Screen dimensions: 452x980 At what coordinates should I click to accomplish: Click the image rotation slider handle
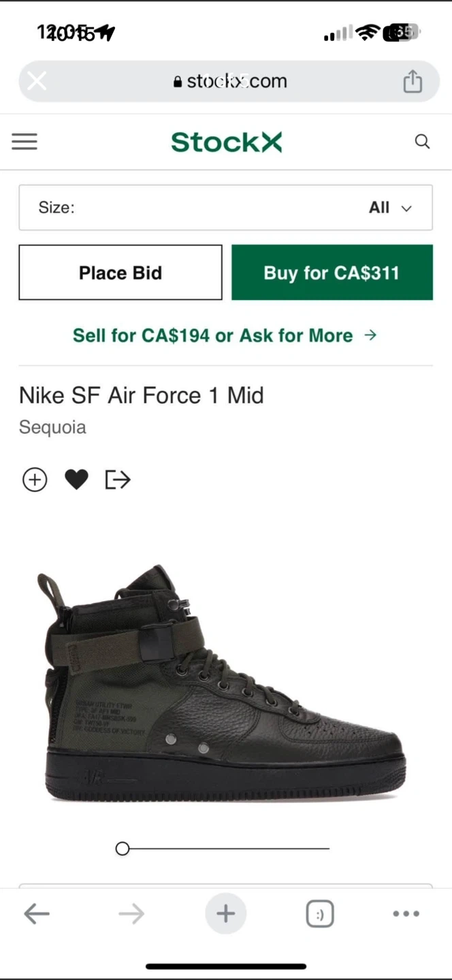click(123, 849)
